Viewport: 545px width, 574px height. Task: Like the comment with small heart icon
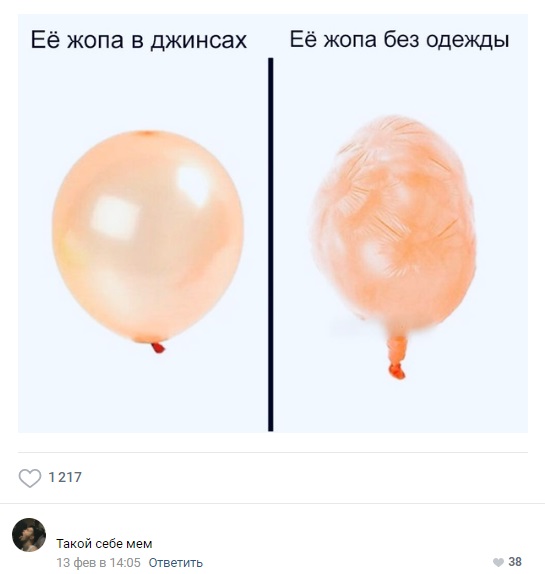(498, 562)
